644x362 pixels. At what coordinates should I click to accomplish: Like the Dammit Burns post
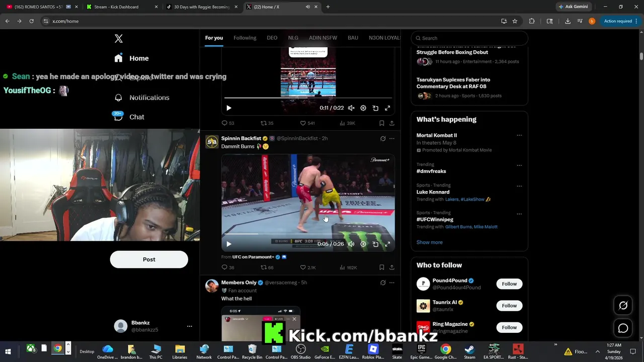click(308, 267)
